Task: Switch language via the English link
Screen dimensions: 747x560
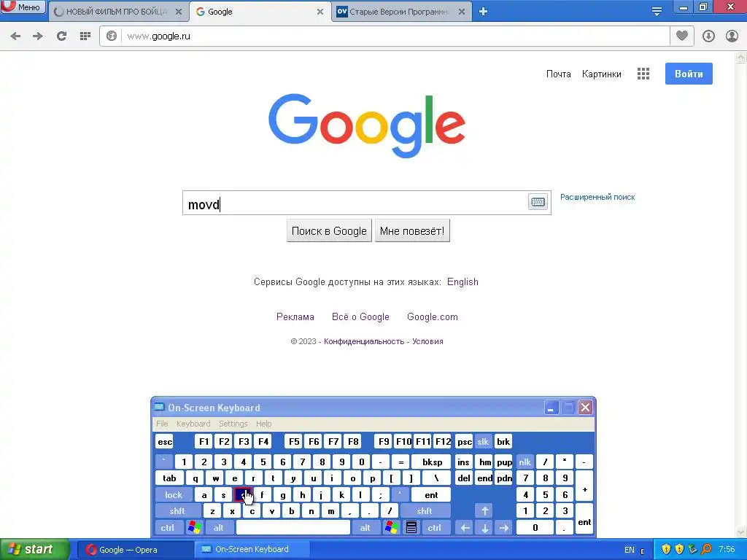Action: click(x=462, y=282)
